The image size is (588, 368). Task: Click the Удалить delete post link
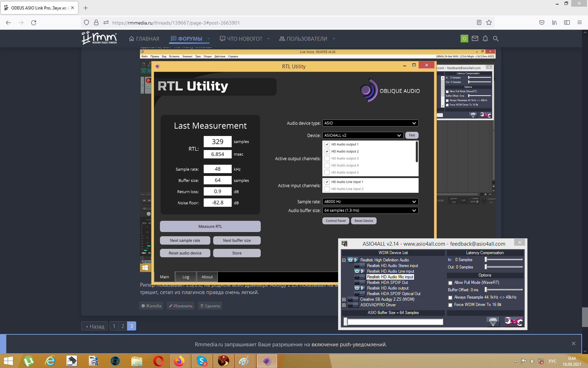coord(210,306)
